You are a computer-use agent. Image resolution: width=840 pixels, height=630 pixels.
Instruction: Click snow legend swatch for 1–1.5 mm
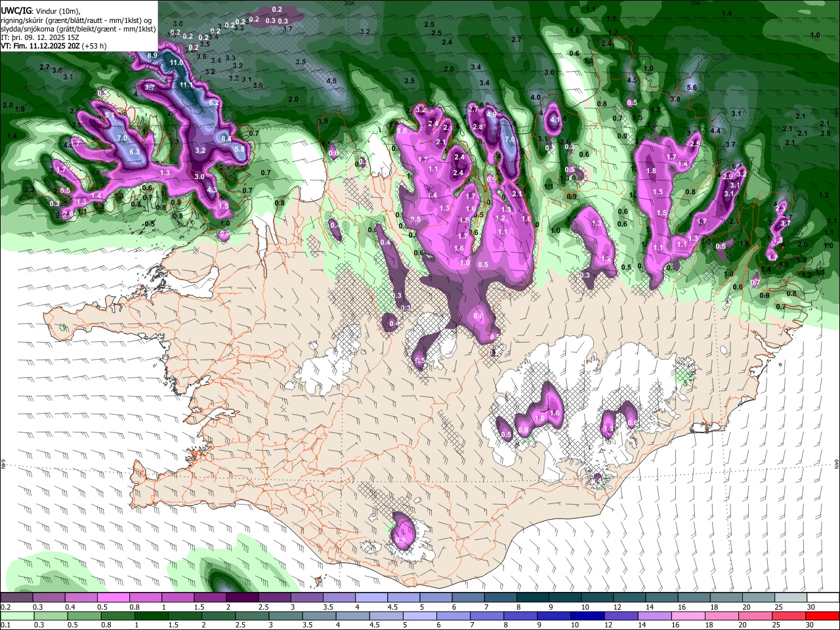[177, 598]
